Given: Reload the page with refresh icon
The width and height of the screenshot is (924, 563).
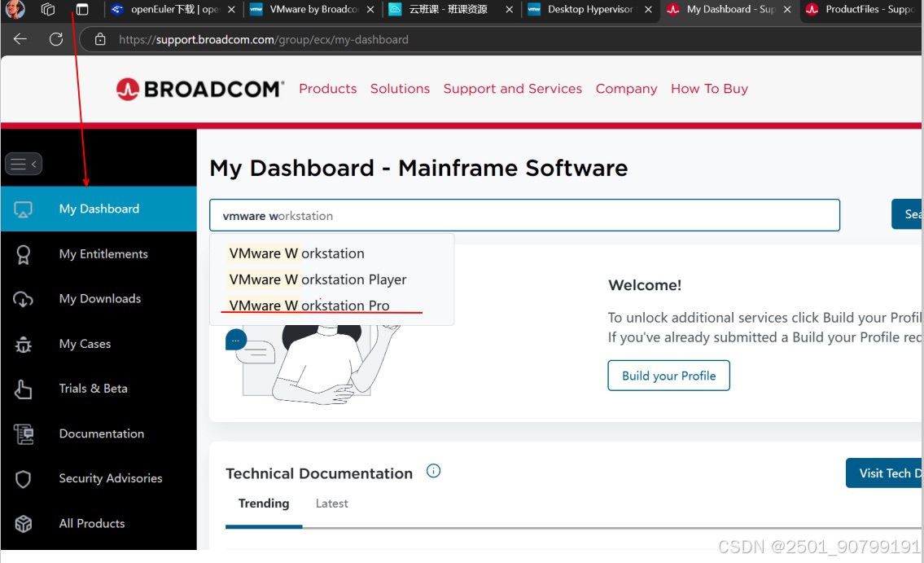Looking at the screenshot, I should tap(56, 39).
